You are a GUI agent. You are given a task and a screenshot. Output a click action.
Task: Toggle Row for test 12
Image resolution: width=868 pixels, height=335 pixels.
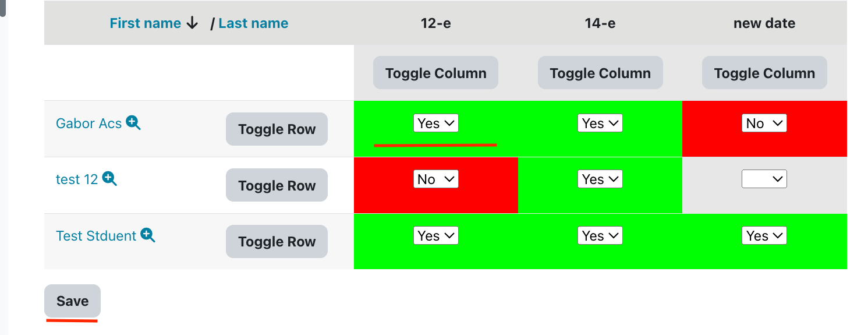pos(277,185)
